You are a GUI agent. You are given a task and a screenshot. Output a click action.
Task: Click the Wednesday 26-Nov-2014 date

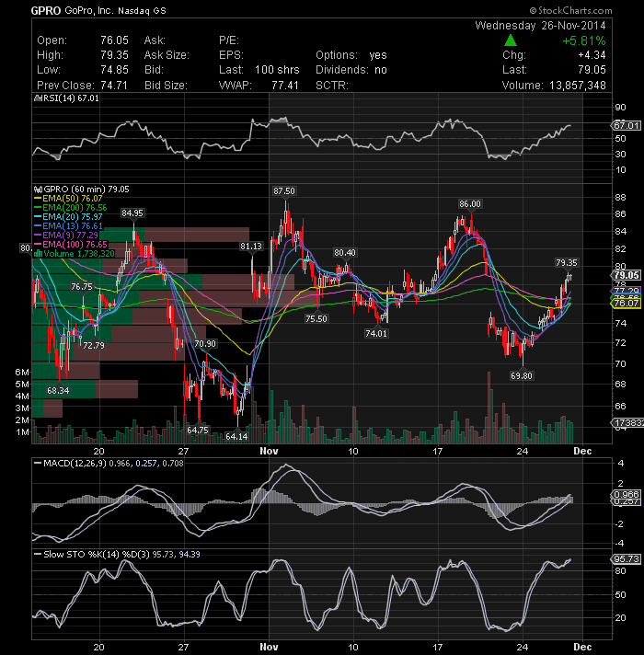(x=540, y=26)
